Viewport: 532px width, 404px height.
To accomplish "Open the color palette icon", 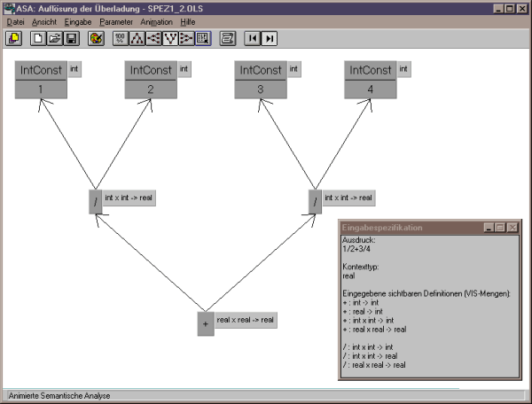I will [x=96, y=38].
